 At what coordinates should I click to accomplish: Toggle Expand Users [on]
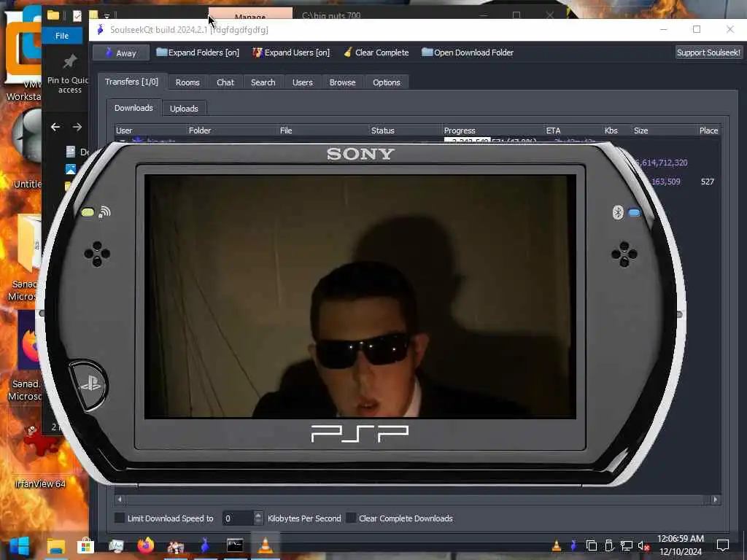click(x=290, y=52)
